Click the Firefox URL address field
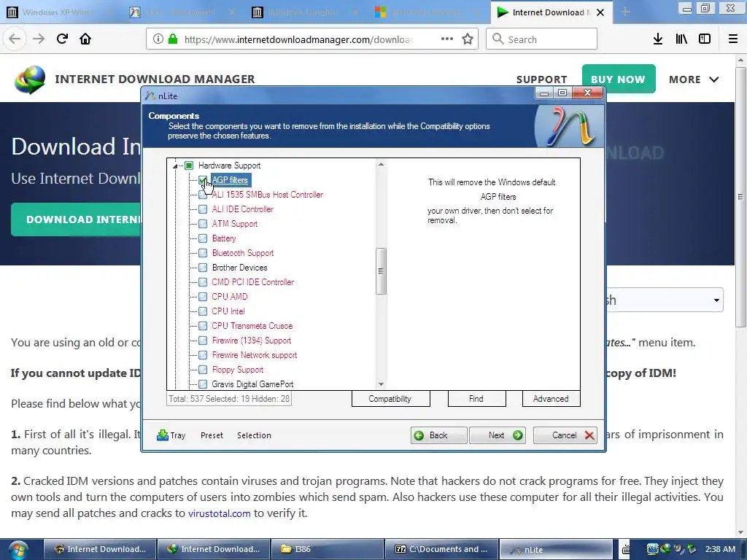The height and width of the screenshot is (560, 747). click(298, 39)
